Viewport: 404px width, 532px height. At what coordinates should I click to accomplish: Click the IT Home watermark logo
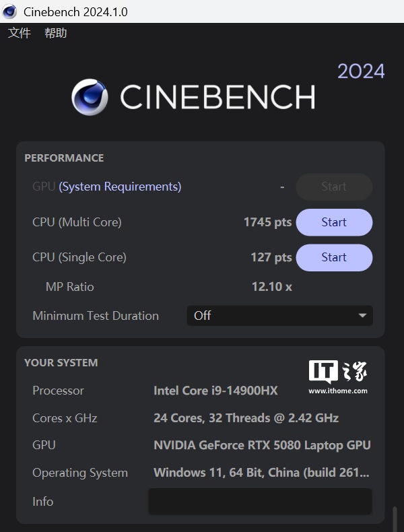(338, 377)
